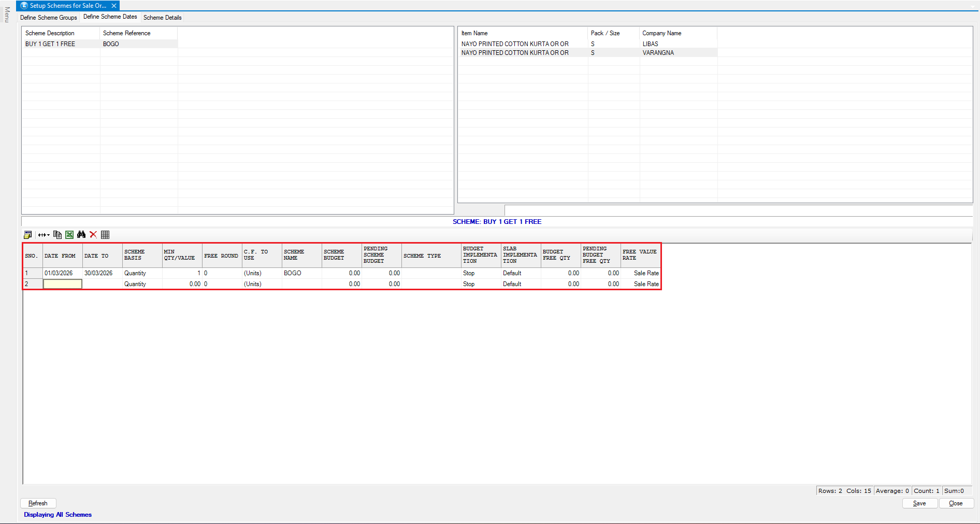Image resolution: width=980 pixels, height=524 pixels.
Task: Export grid using the Excel icon
Action: pyautogui.click(x=69, y=235)
